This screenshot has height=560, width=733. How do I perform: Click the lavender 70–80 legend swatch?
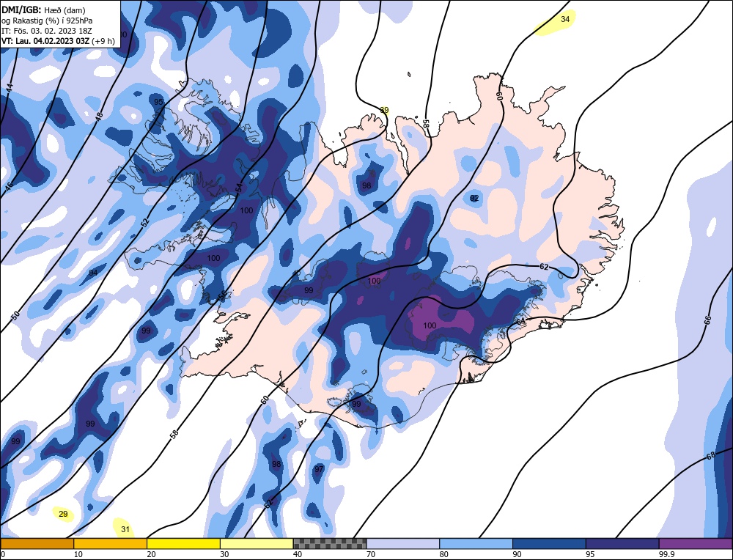click(x=403, y=544)
